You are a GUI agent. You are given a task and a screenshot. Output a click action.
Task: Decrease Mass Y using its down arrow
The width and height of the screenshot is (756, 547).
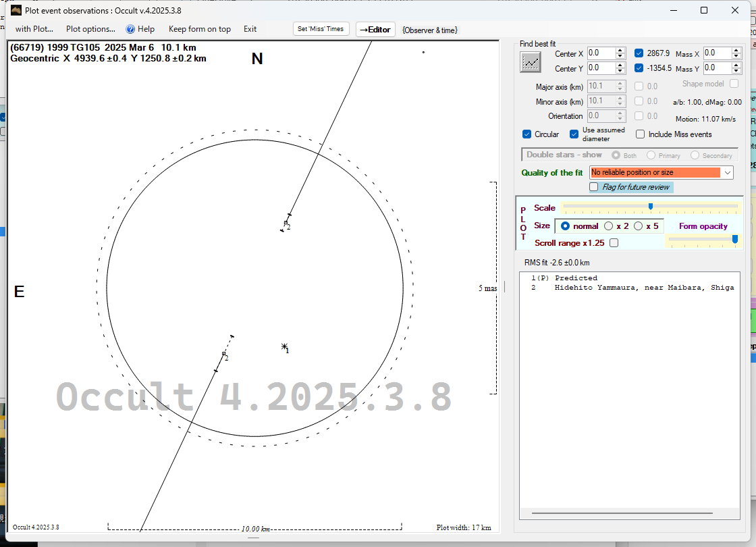click(x=736, y=72)
